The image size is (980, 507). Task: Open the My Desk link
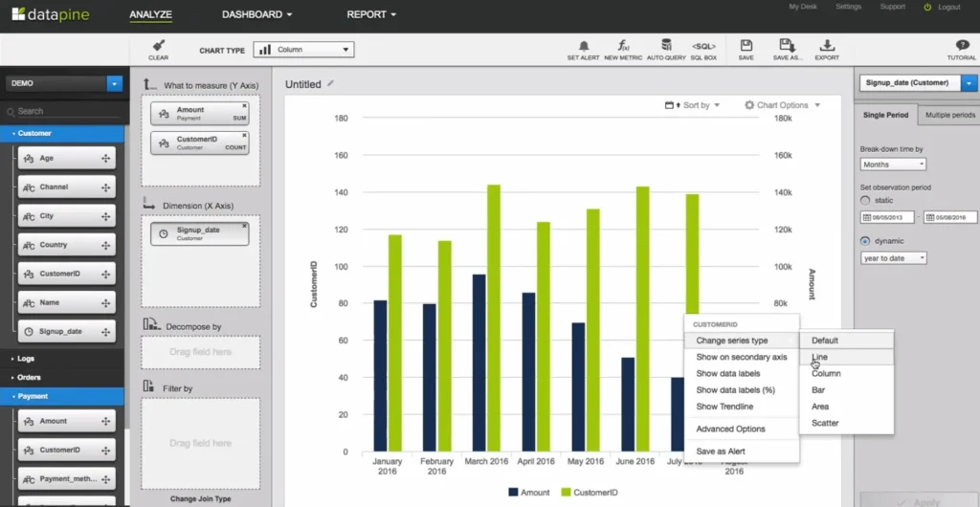click(x=803, y=7)
